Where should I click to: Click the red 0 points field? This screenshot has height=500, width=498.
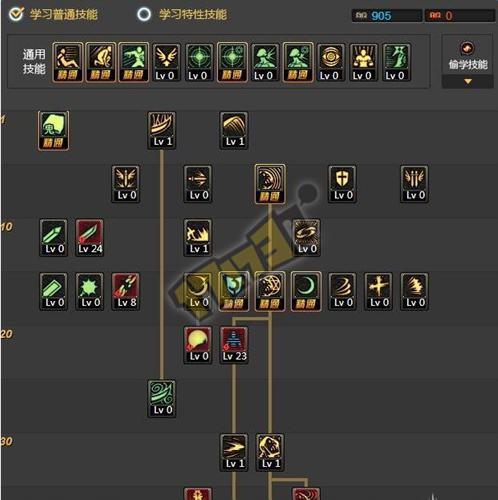pos(459,16)
